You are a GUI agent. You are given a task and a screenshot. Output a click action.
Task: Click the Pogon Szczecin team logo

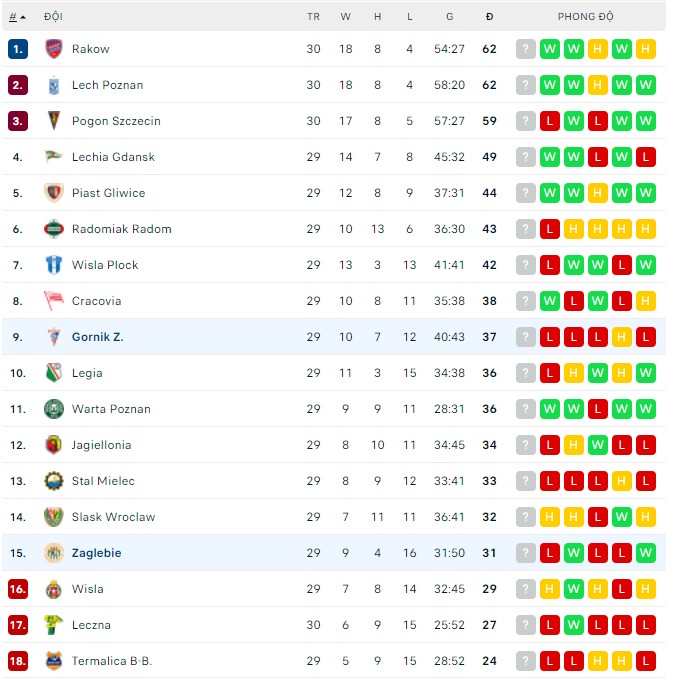[x=53, y=121]
